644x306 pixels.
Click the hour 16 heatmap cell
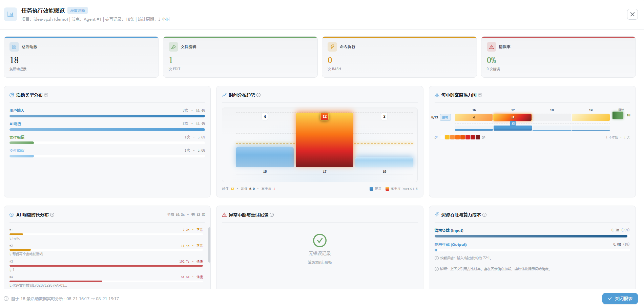(x=474, y=117)
